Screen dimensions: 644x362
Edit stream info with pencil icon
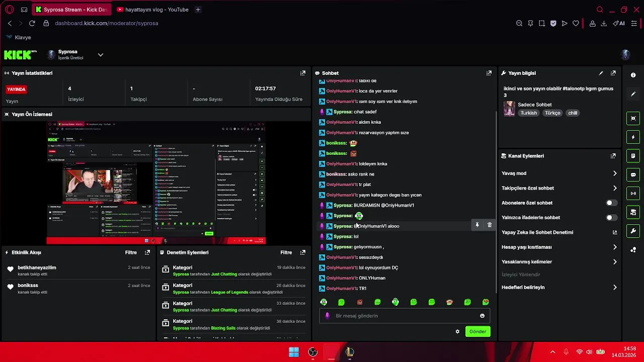click(601, 73)
